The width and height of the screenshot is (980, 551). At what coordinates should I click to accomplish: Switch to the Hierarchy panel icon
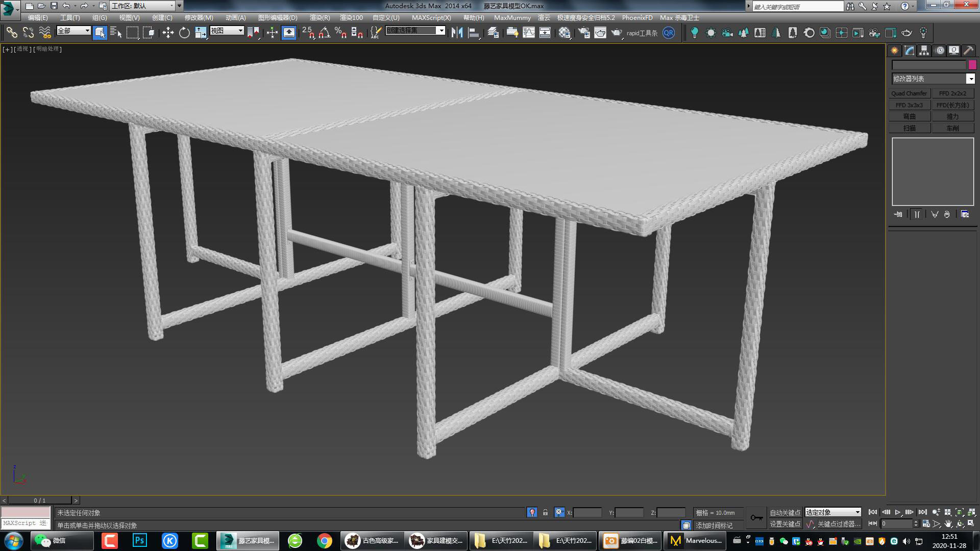923,50
